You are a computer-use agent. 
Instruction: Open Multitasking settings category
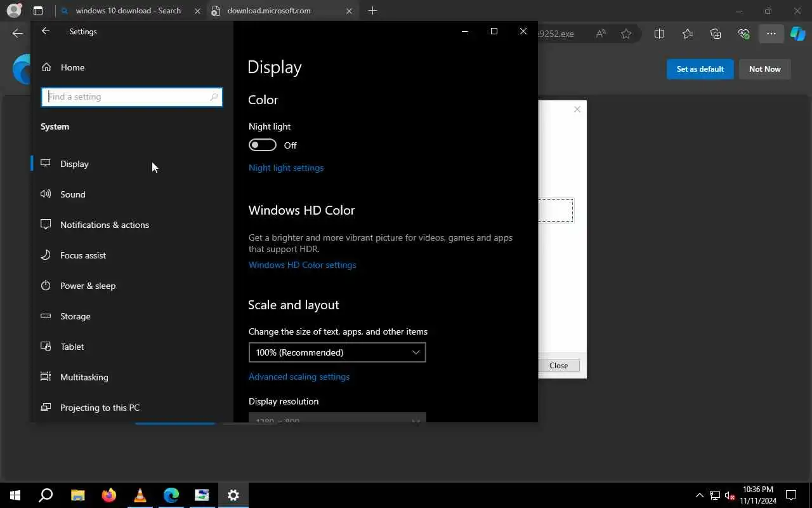[x=132, y=377]
